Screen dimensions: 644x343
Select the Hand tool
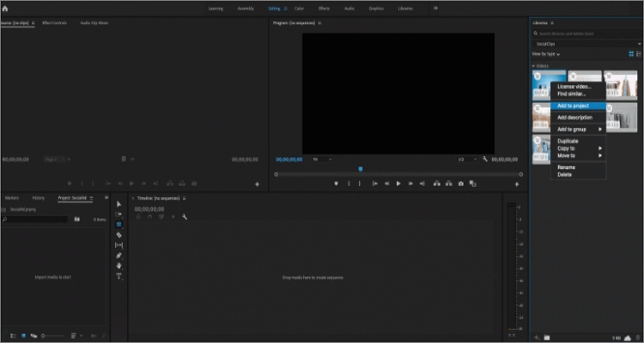point(118,266)
